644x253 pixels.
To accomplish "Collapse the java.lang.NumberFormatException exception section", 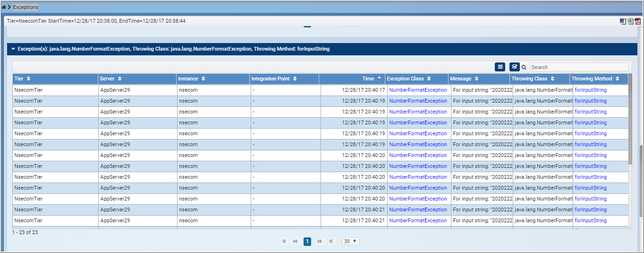I will tap(14, 49).
